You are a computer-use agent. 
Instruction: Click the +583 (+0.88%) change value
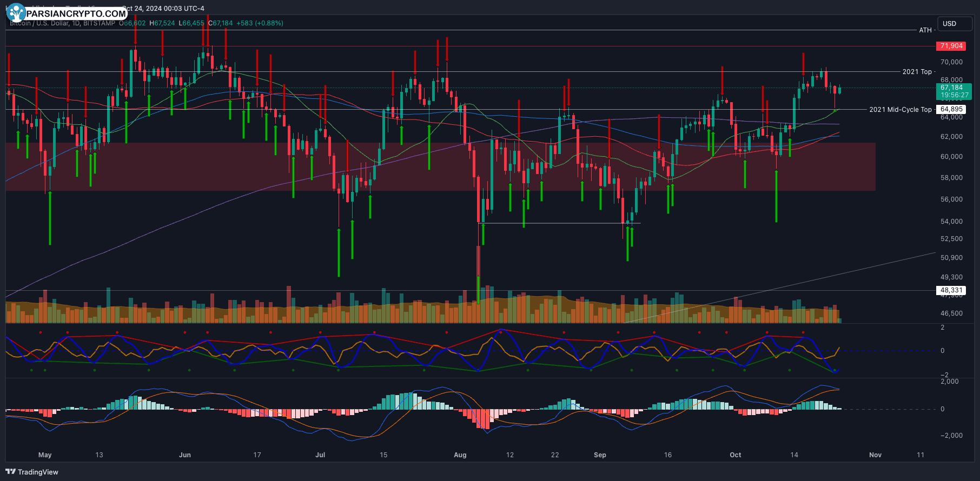[260, 23]
